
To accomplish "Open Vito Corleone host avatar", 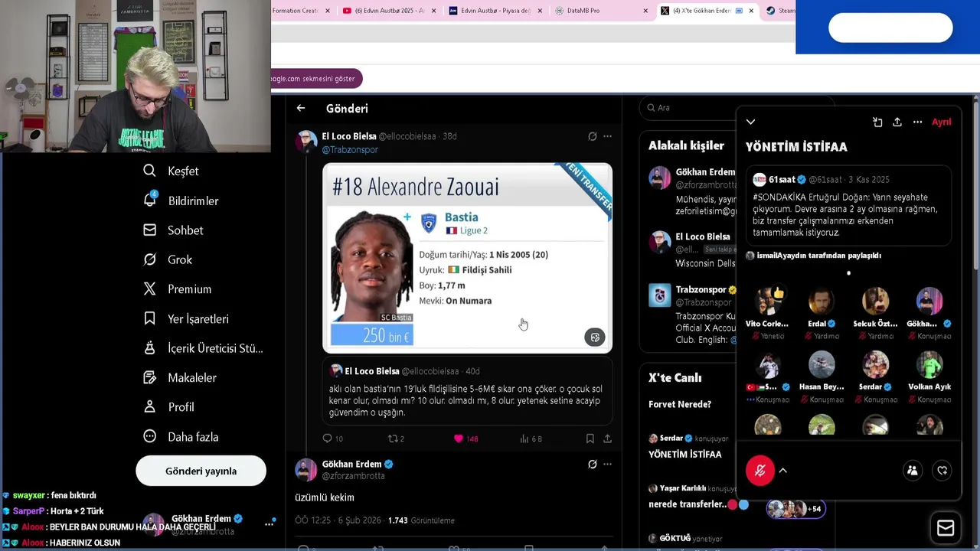I will [x=768, y=302].
